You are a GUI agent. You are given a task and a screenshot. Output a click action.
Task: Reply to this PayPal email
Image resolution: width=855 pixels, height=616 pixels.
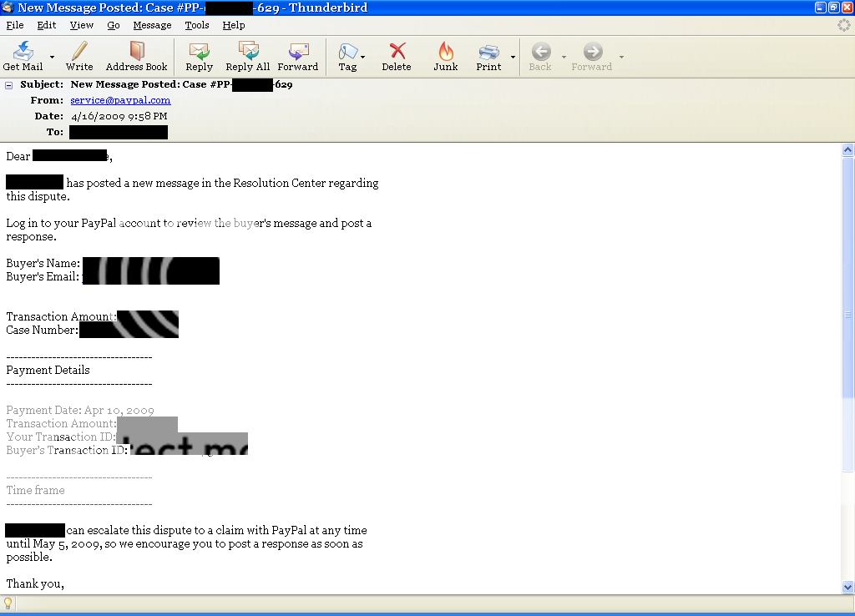pos(199,56)
